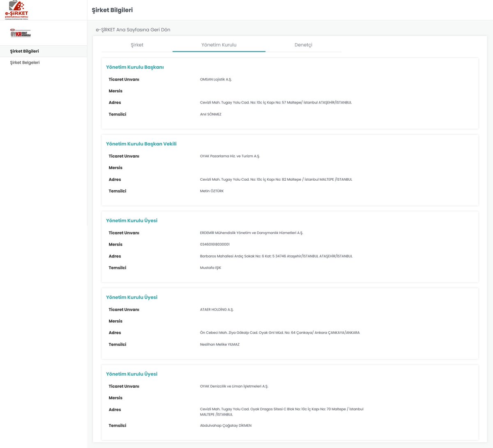Open Şirket Belgeleri in sidebar
This screenshot has height=448, width=493.
coord(25,63)
